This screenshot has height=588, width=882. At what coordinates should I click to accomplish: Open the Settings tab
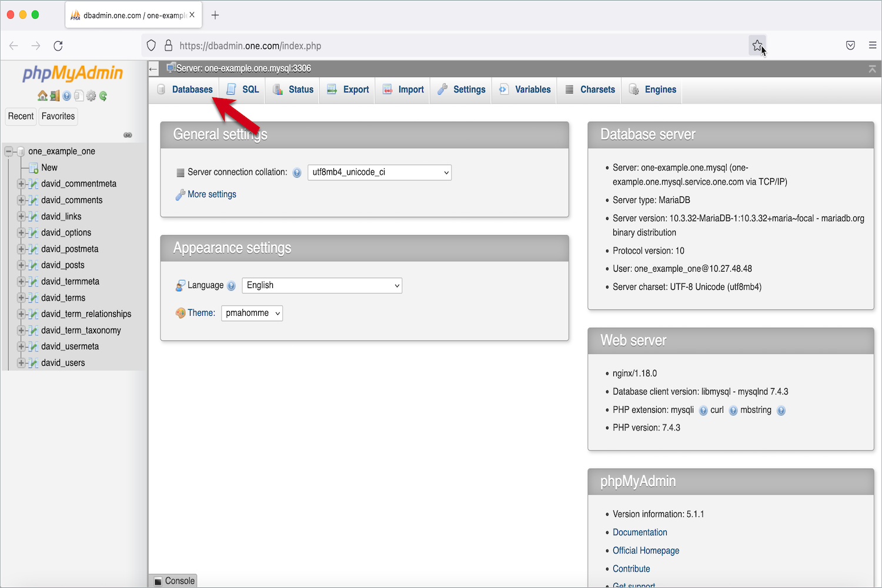coord(462,90)
